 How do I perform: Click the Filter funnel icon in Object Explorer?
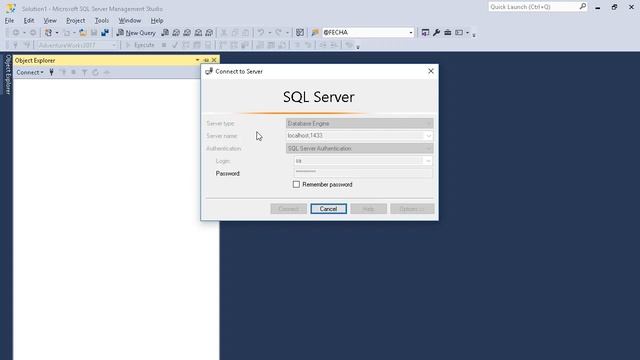(x=84, y=72)
